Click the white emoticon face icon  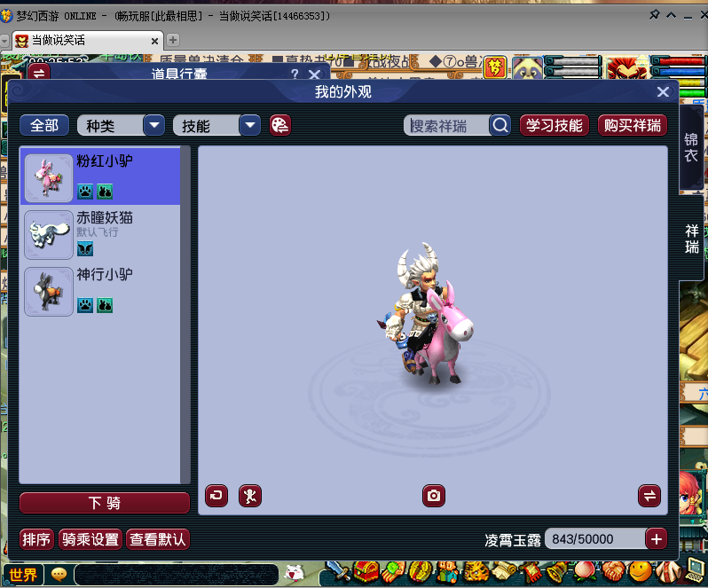coord(295,574)
